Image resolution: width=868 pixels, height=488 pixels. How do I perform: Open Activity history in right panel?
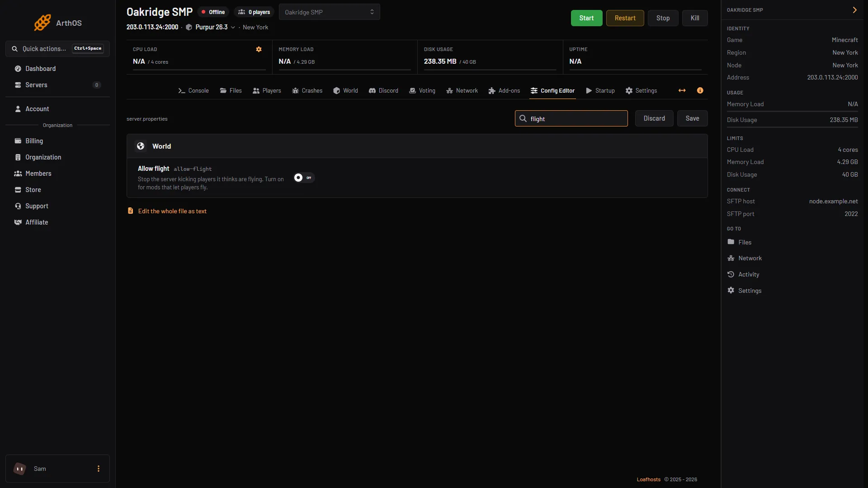click(x=743, y=274)
